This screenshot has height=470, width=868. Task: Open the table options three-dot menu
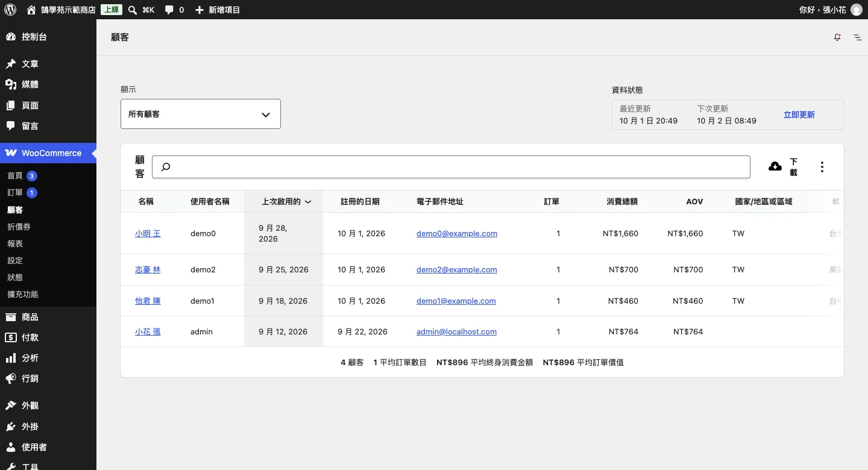tap(822, 167)
